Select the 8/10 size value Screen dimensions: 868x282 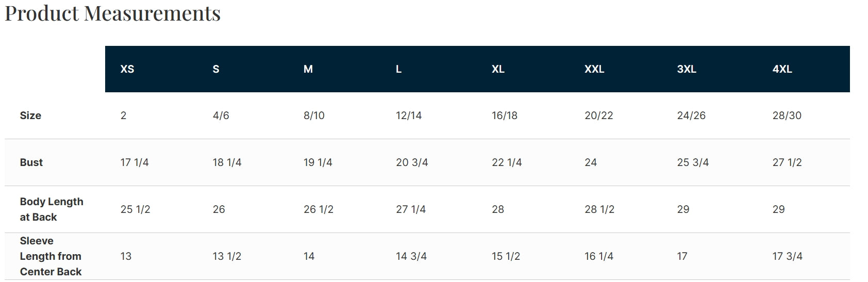point(314,115)
